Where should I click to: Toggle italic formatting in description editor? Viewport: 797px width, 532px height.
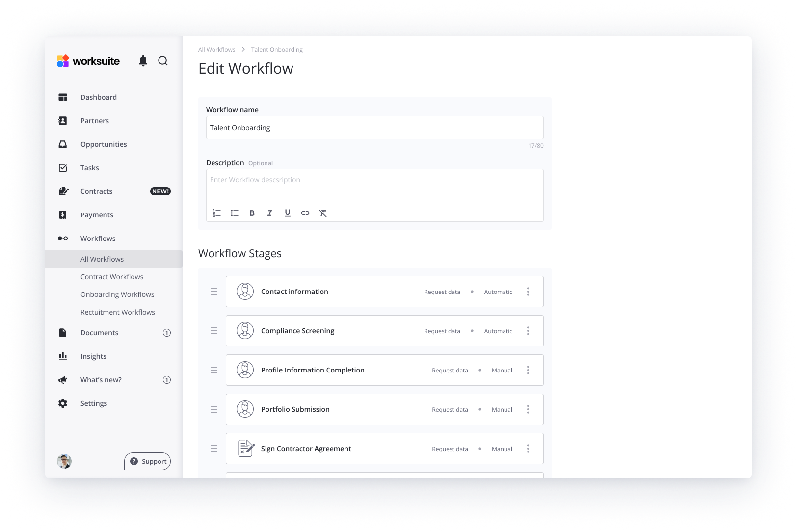pos(269,213)
